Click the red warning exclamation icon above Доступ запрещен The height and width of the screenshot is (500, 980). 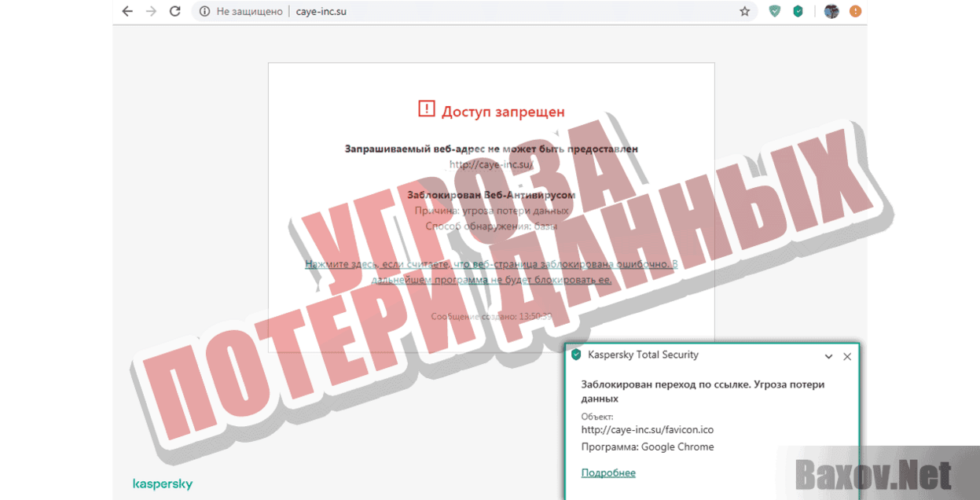click(x=425, y=108)
